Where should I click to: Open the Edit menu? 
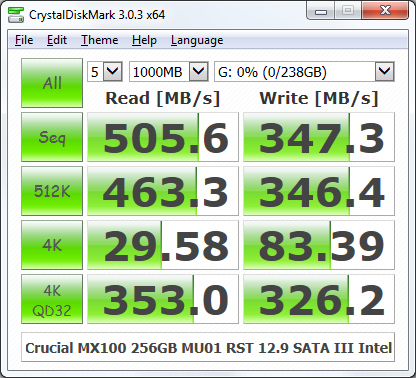coord(57,40)
